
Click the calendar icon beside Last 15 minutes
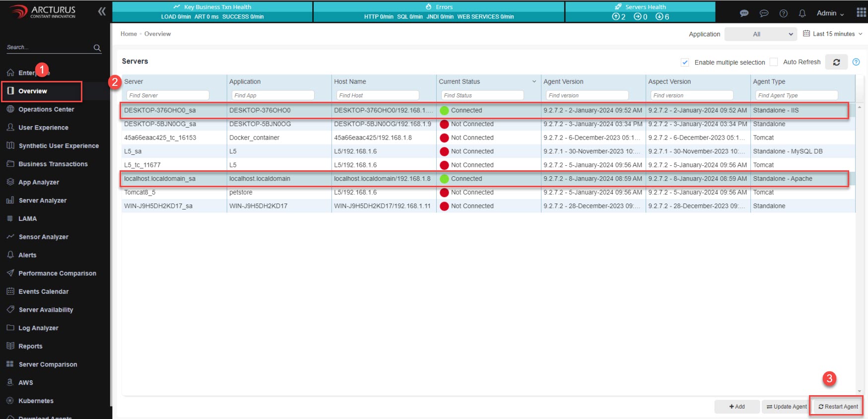pos(806,34)
